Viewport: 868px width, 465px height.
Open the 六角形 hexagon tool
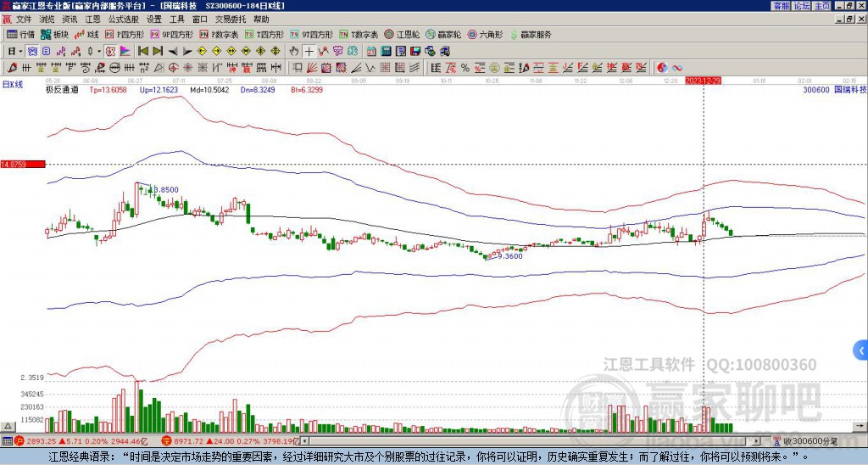tap(487, 35)
